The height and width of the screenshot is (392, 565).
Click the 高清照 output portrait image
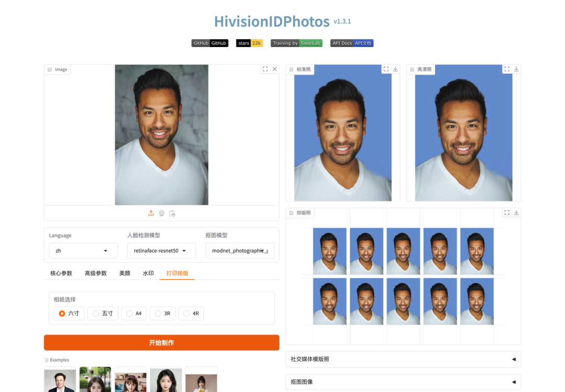pyautogui.click(x=464, y=133)
